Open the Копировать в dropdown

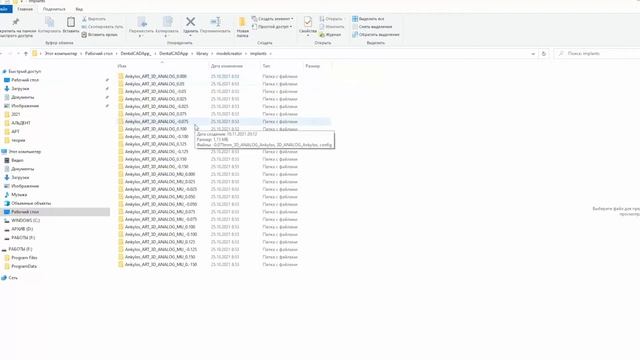[x=167, y=36]
